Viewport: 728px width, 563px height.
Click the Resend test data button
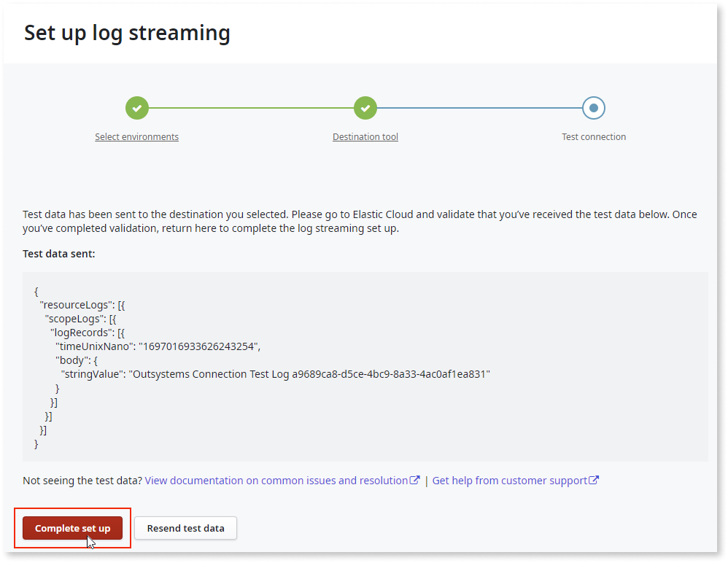(x=185, y=528)
